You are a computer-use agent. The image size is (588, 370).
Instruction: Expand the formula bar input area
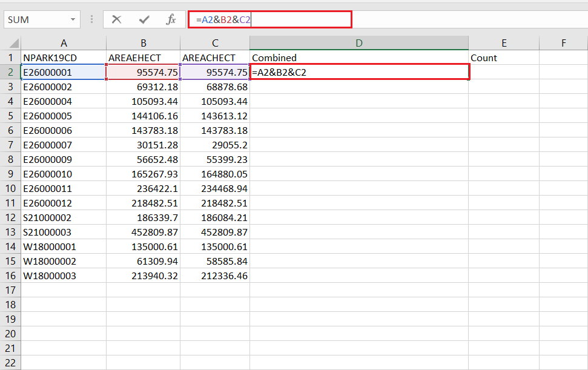[x=581, y=19]
